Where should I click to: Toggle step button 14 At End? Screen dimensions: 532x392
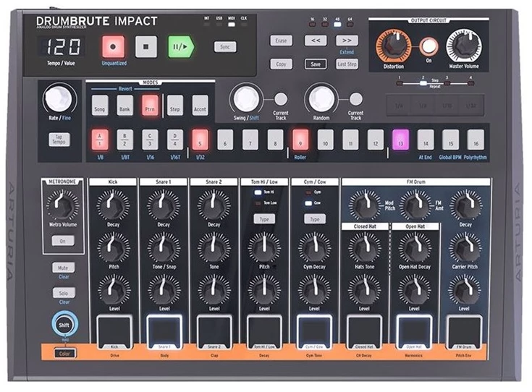pos(426,140)
